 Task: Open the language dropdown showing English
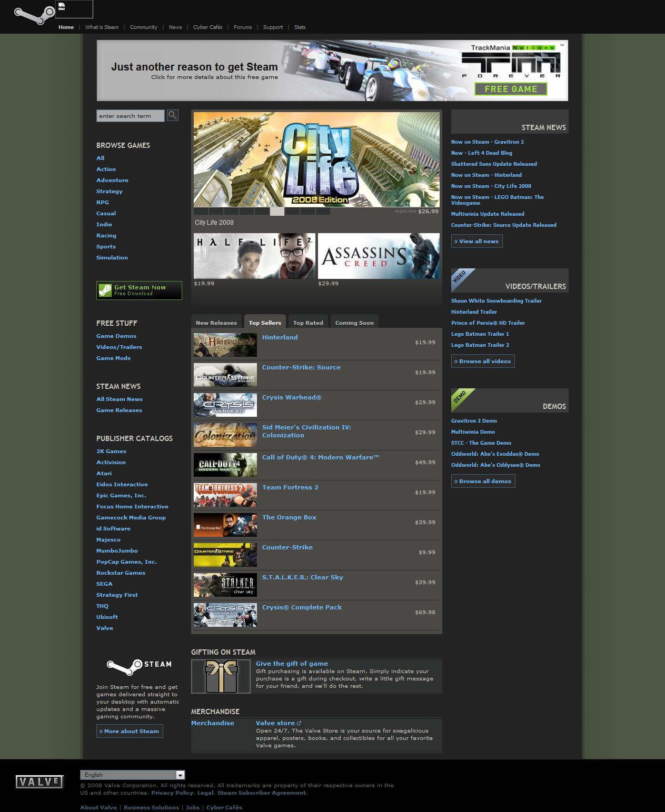tap(133, 775)
